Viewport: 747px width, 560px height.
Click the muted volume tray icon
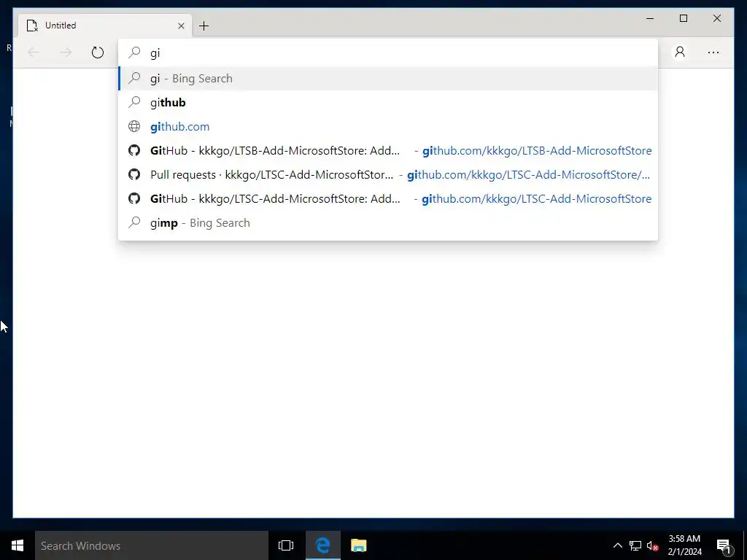652,545
